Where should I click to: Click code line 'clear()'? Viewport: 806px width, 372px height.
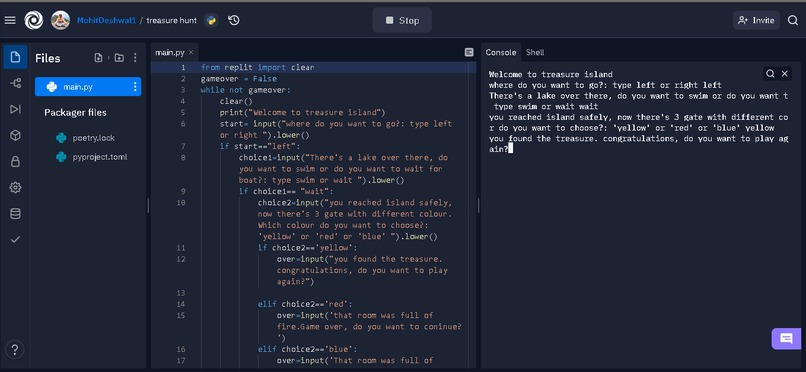pyautogui.click(x=236, y=101)
